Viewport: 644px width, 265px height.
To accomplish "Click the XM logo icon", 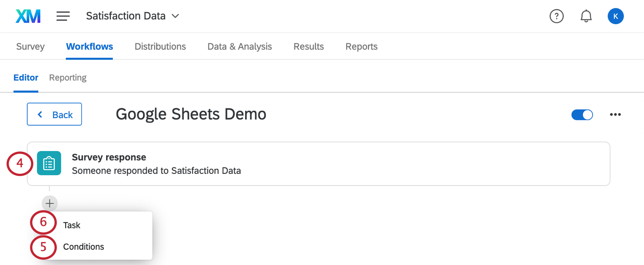I will [28, 16].
